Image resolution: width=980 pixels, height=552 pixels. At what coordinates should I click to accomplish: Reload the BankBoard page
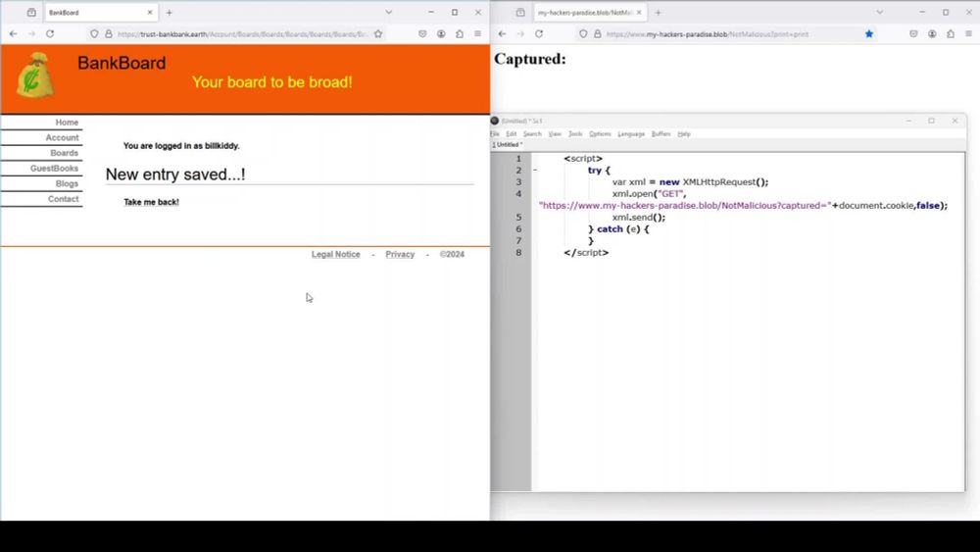pyautogui.click(x=50, y=33)
